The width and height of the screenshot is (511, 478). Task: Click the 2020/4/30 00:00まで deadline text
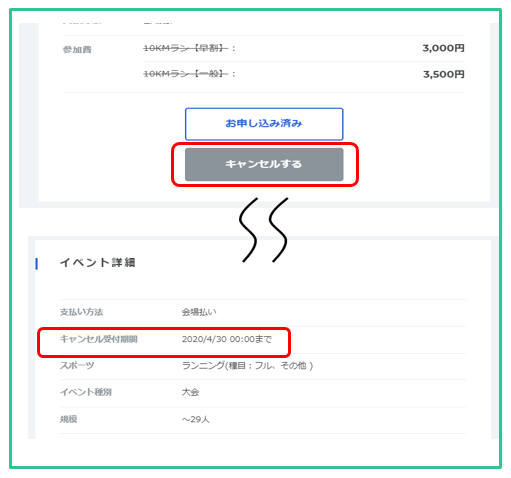227,339
